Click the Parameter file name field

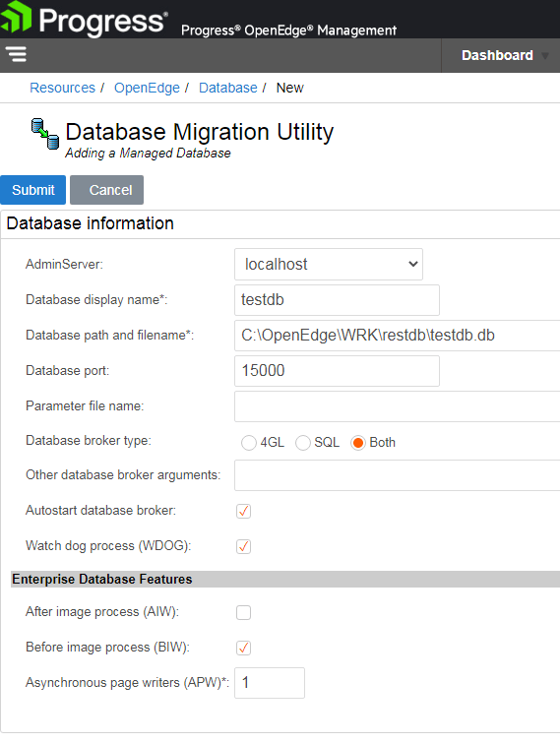click(398, 406)
